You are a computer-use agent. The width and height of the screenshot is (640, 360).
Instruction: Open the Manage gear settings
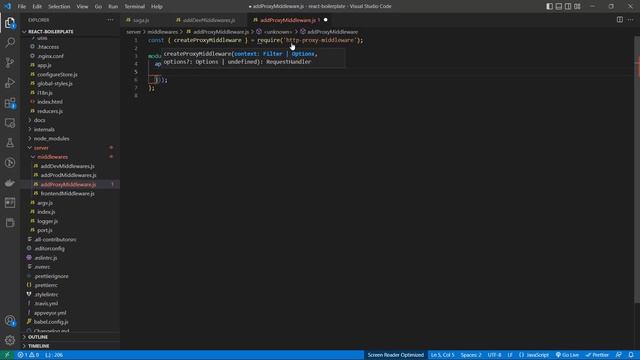[10, 340]
